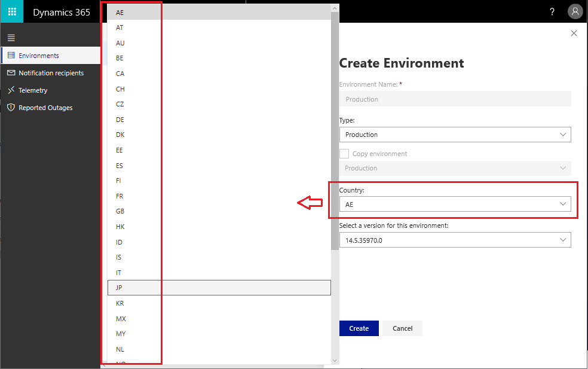Viewport: 588px width, 369px height.
Task: Select AU in the country list
Action: pos(219,43)
